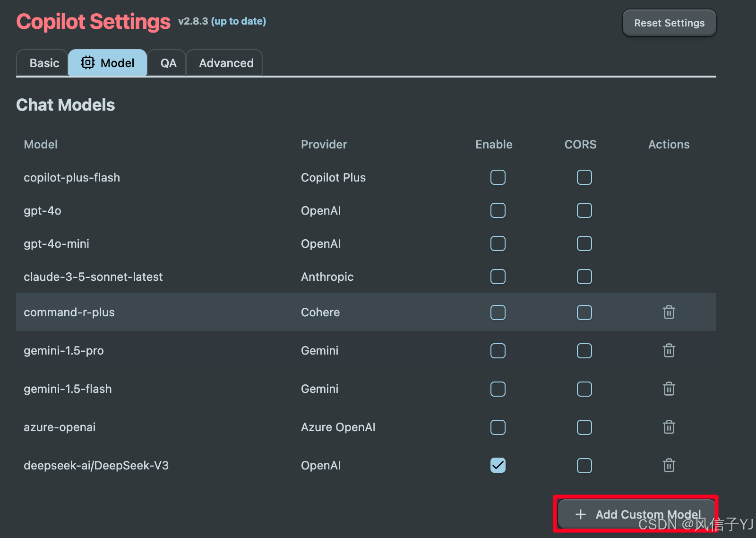This screenshot has width=756, height=538.
Task: Click the Enable column header
Action: coord(494,145)
